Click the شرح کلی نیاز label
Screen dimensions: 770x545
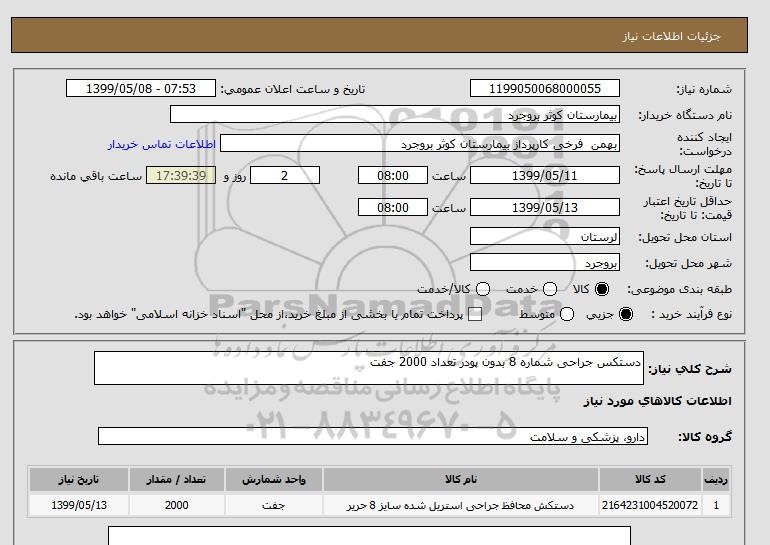(x=690, y=369)
